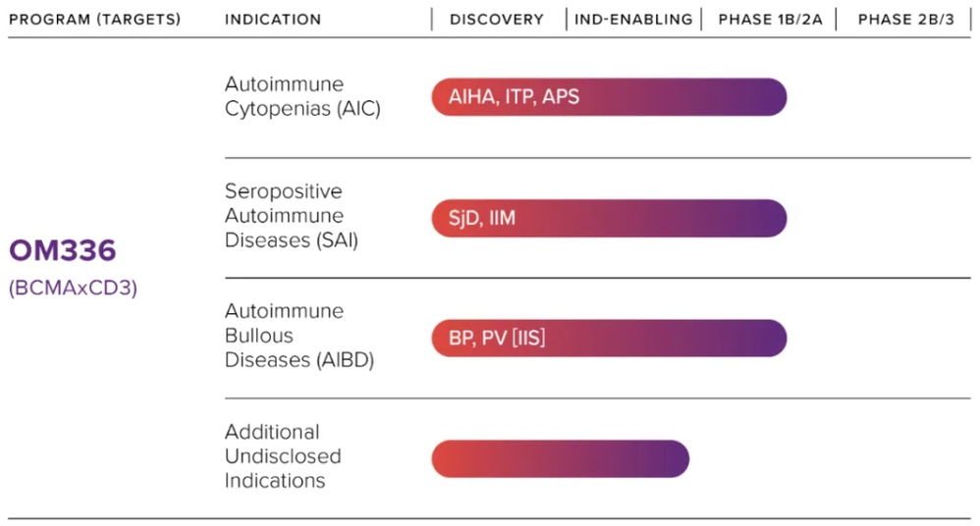Click the Additional Undisclosed Indications progress bar
980x526 pixels.
tap(560, 458)
